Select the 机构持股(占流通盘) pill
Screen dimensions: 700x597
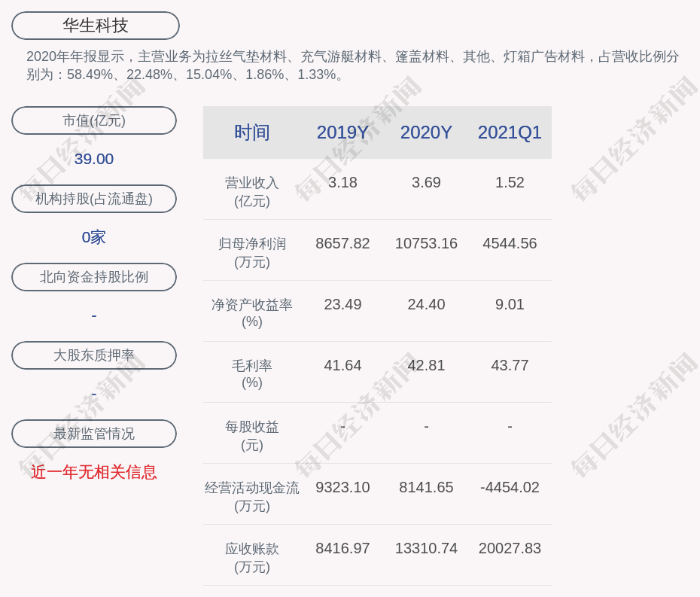94,199
